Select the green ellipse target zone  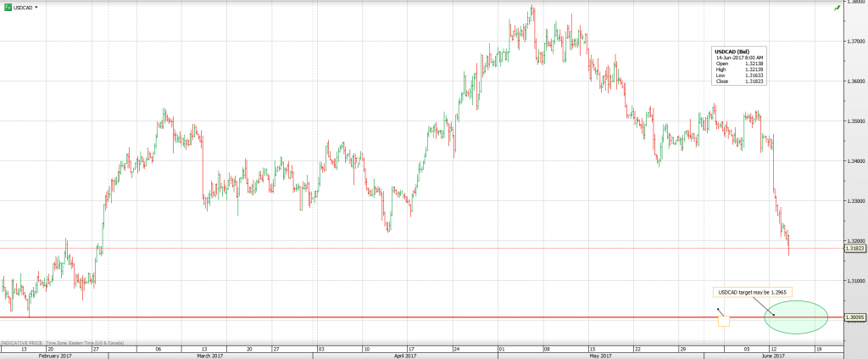(x=796, y=317)
